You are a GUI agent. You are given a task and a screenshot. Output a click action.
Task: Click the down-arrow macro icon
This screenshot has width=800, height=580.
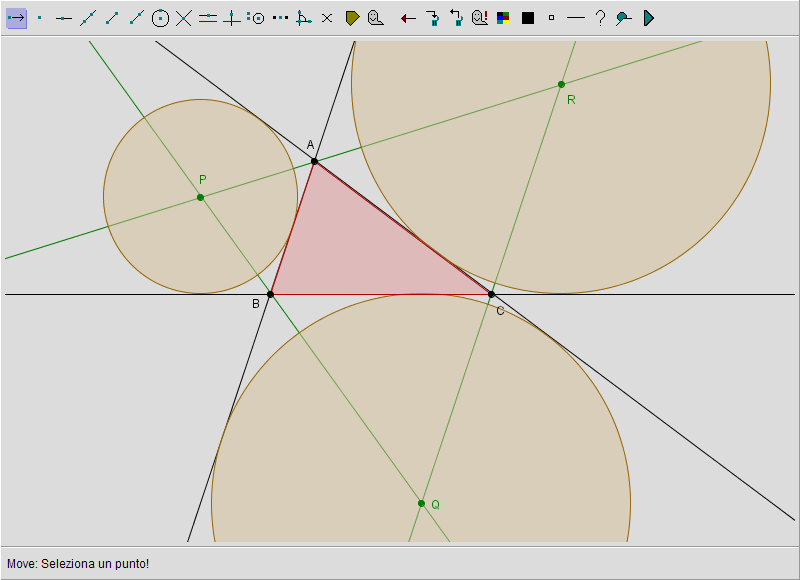coord(433,18)
